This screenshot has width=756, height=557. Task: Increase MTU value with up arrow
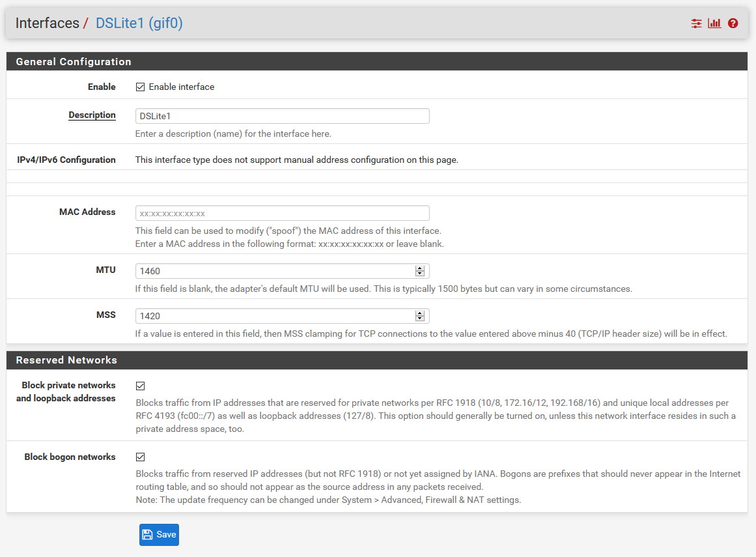(420, 268)
